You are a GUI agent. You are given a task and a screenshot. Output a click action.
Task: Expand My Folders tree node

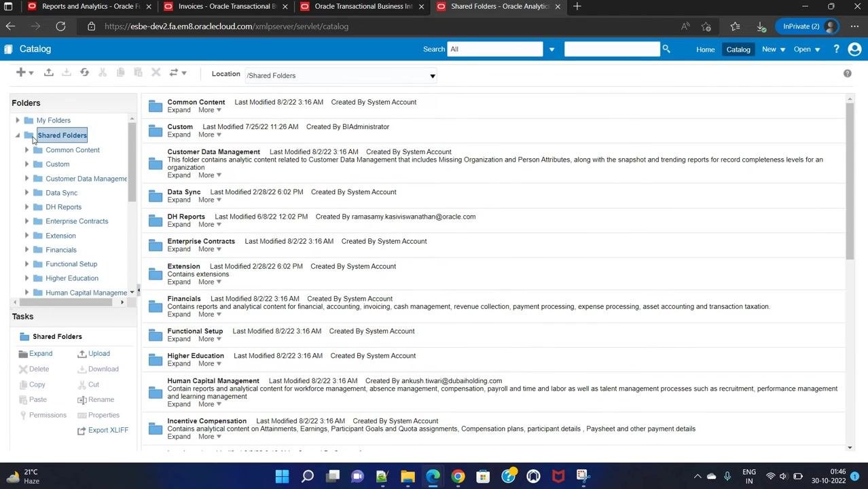18,120
